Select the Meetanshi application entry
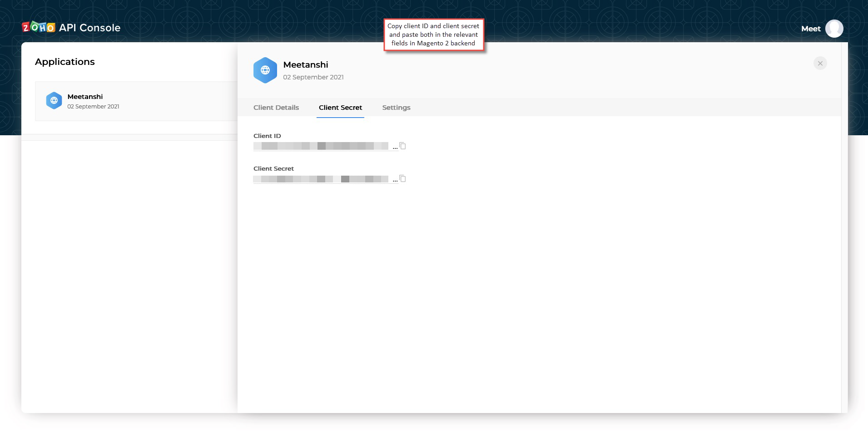The width and height of the screenshot is (868, 433). coord(136,101)
